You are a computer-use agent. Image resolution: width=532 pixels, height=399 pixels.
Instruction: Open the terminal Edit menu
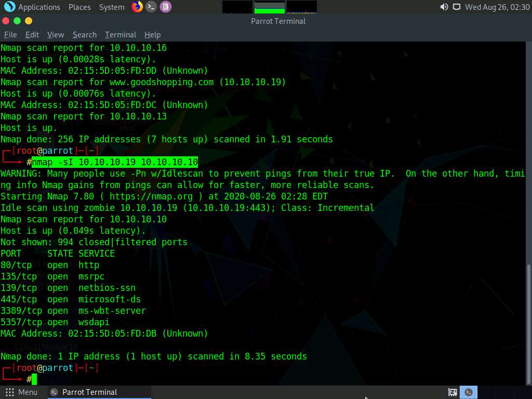[x=32, y=35]
